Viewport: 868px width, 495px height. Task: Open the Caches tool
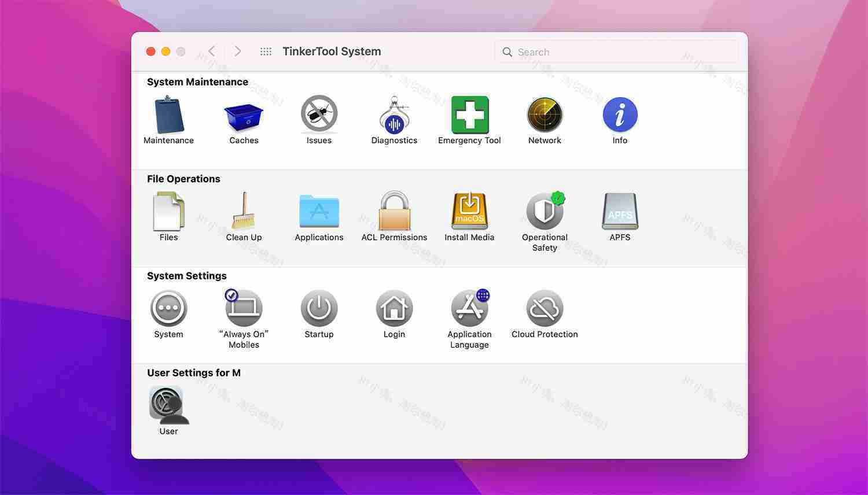pyautogui.click(x=244, y=114)
